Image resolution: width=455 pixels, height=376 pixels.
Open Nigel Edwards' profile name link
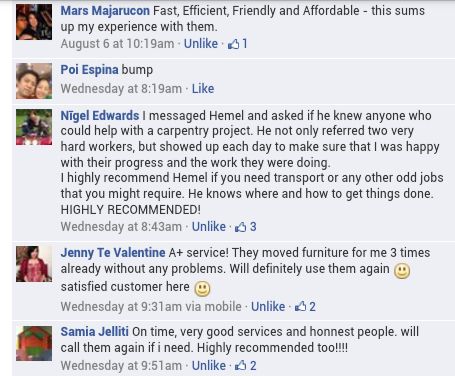coord(100,116)
